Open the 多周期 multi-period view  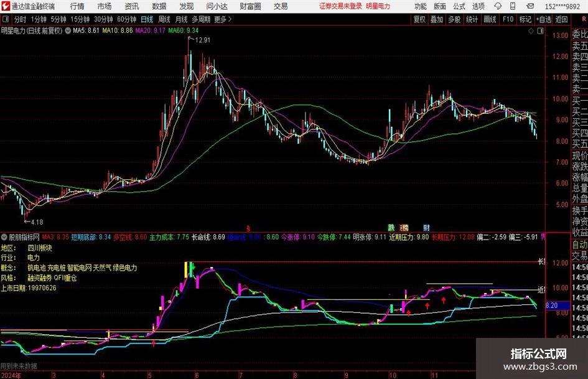tap(201, 19)
